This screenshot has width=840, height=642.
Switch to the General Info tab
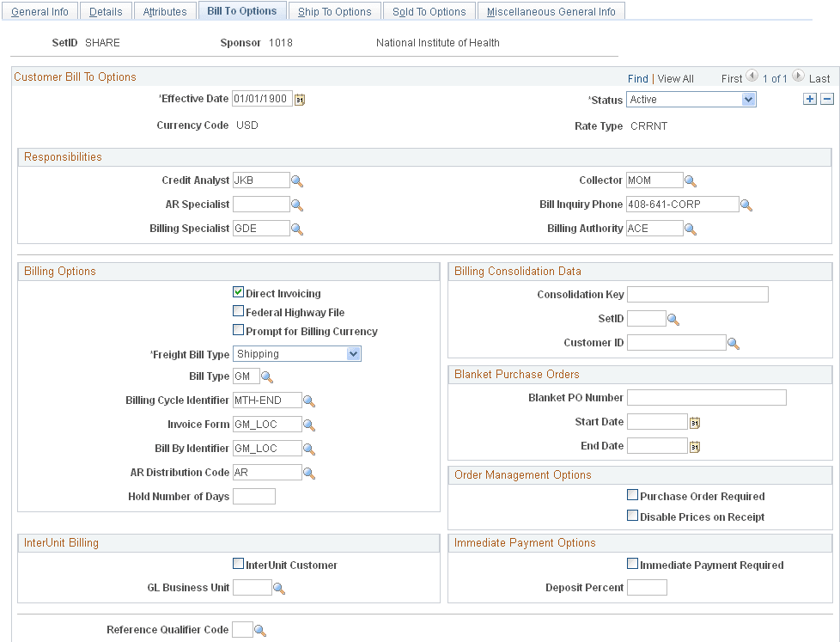tap(40, 10)
